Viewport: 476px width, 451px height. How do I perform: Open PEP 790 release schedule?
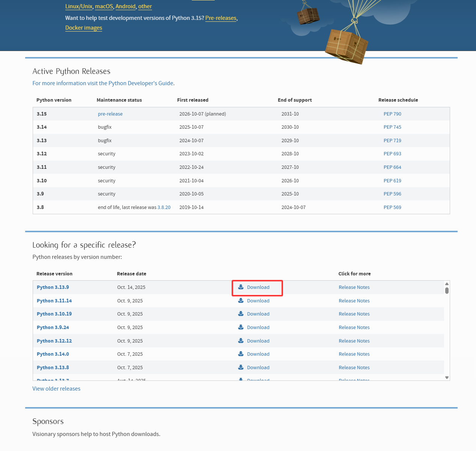pos(392,114)
